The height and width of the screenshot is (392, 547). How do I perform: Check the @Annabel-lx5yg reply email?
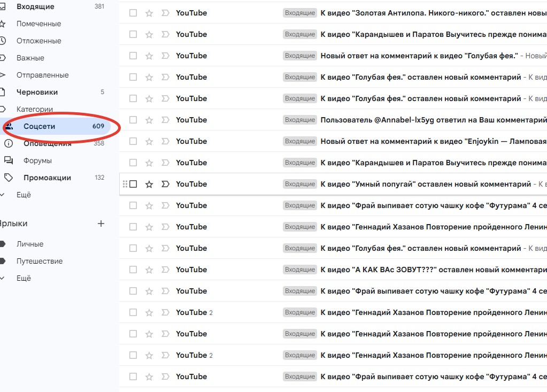pos(133,120)
